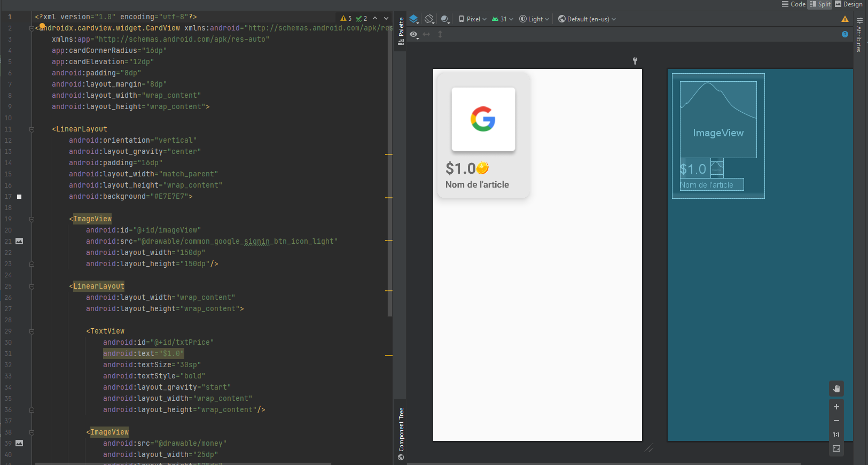Click the 2 typos checkmark indicator

click(x=362, y=18)
